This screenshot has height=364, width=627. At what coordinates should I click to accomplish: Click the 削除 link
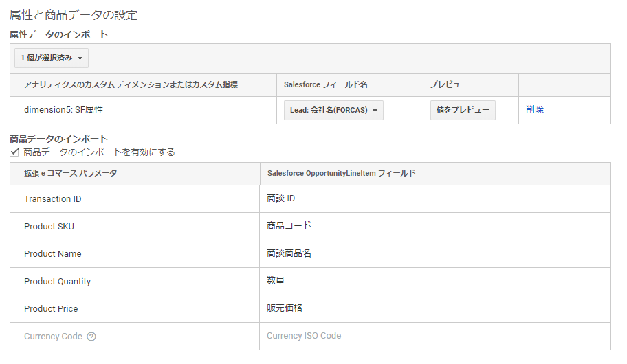[x=535, y=109]
